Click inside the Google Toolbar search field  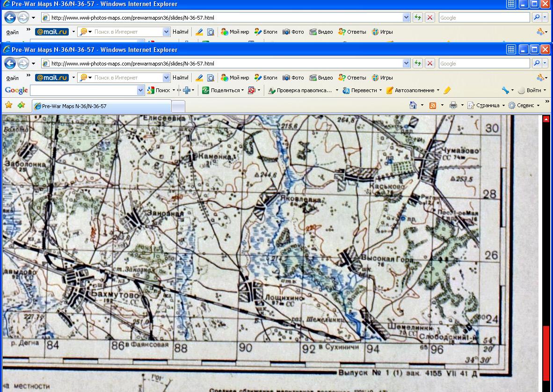coord(83,90)
